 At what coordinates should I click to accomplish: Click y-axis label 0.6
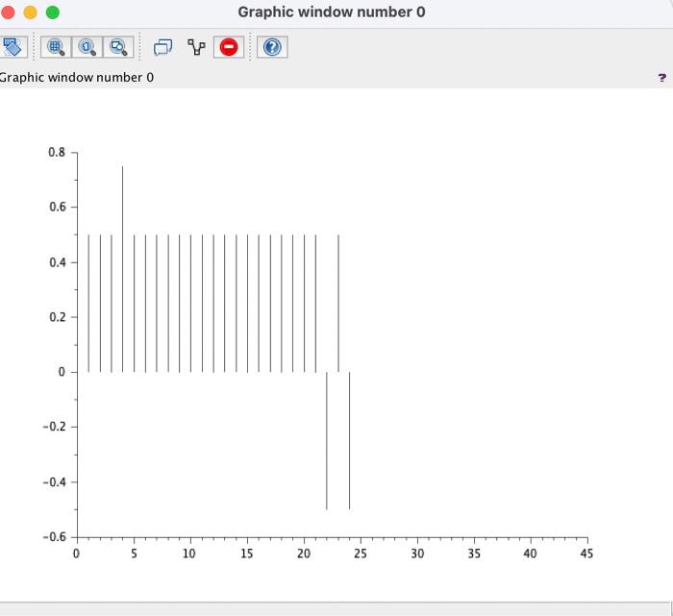57,208
